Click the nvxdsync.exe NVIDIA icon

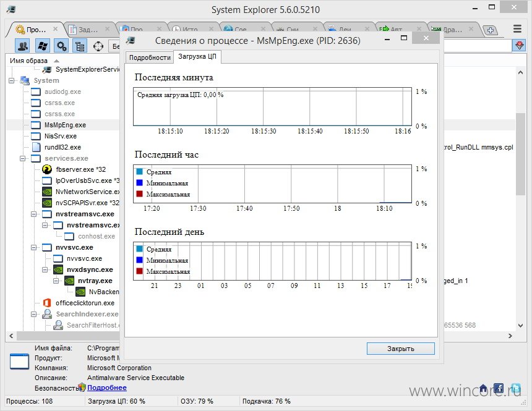(x=58, y=269)
